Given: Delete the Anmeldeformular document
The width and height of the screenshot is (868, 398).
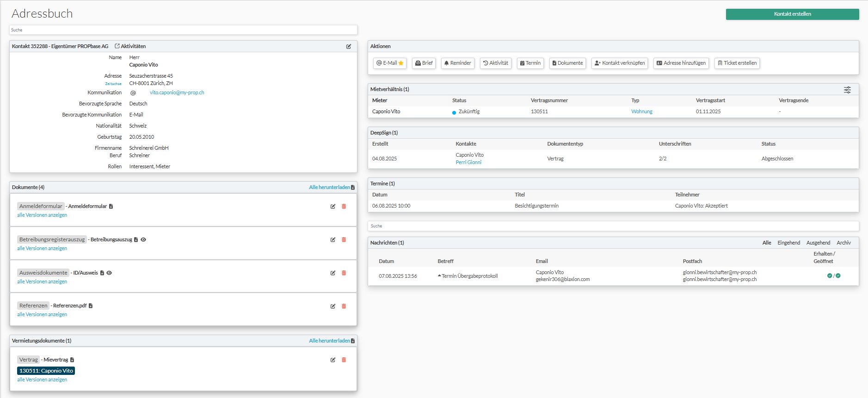Looking at the screenshot, I should coord(344,207).
